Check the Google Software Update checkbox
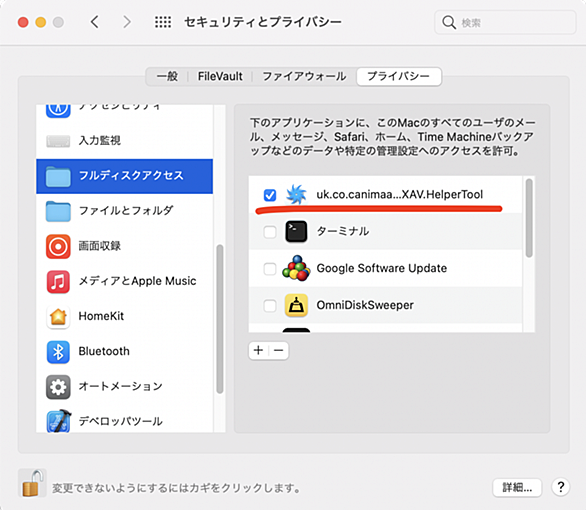Viewport: 586px width, 510px height. pos(270,269)
